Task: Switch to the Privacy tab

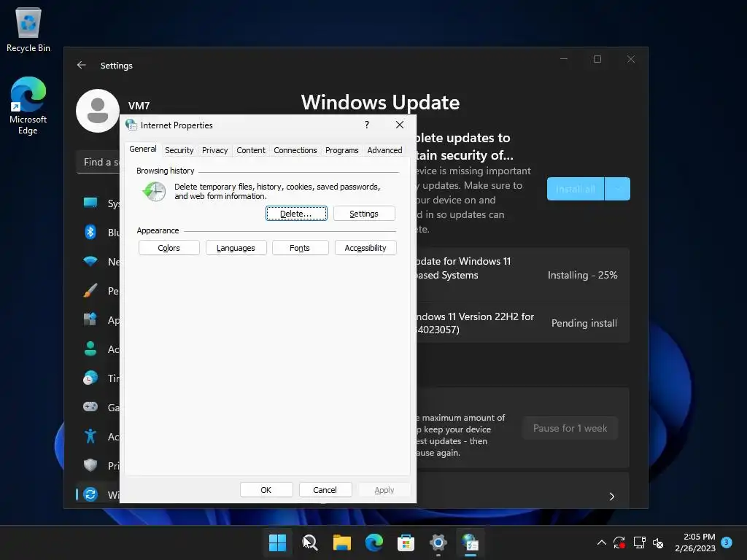Action: (215, 150)
